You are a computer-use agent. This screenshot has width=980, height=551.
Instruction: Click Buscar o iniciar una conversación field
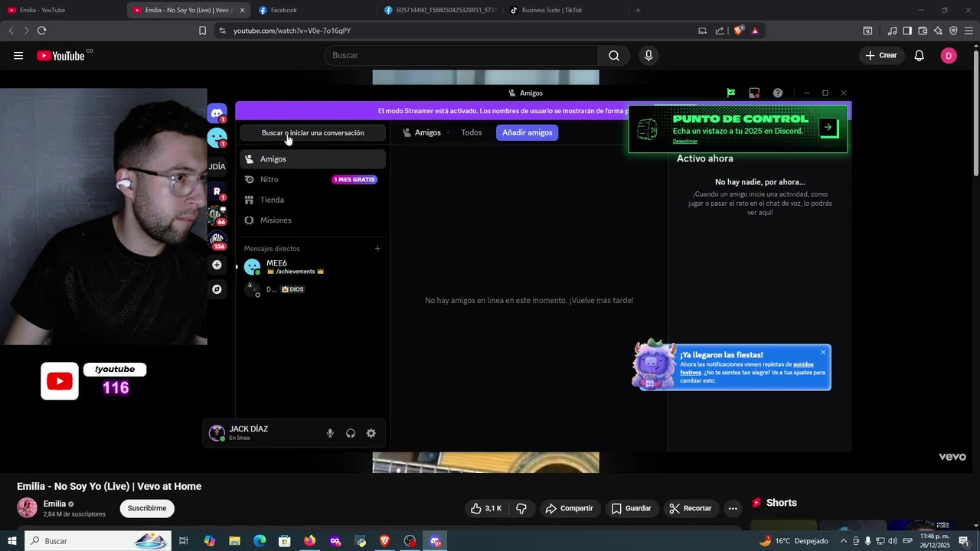[x=312, y=132]
